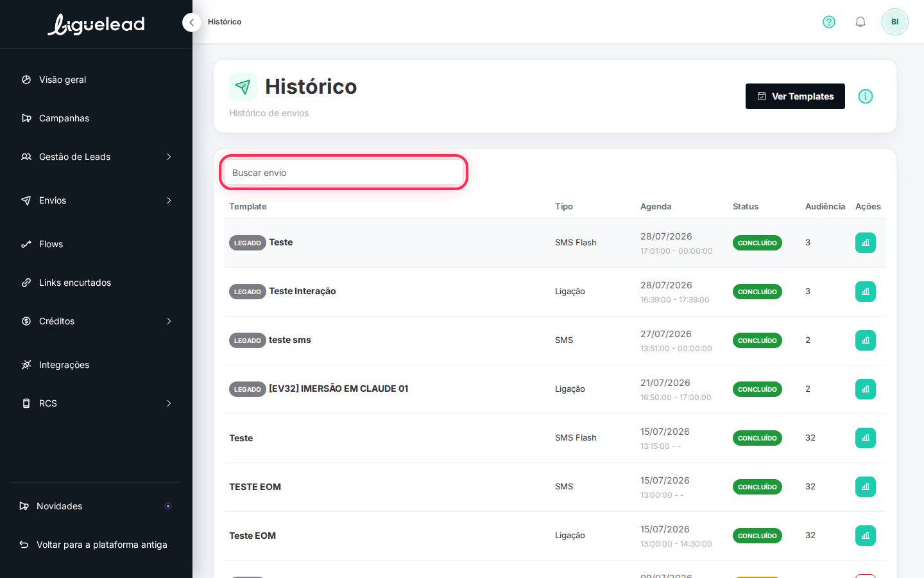Image resolution: width=924 pixels, height=578 pixels.
Task: Click the Agenda column header
Action: coord(656,206)
